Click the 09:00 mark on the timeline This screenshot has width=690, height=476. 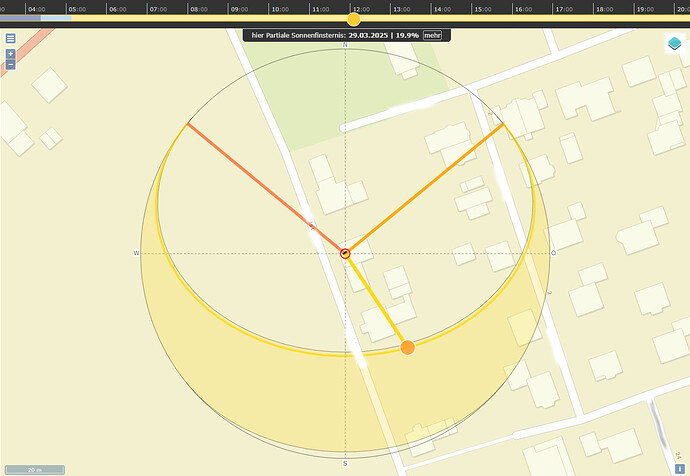coord(239,9)
